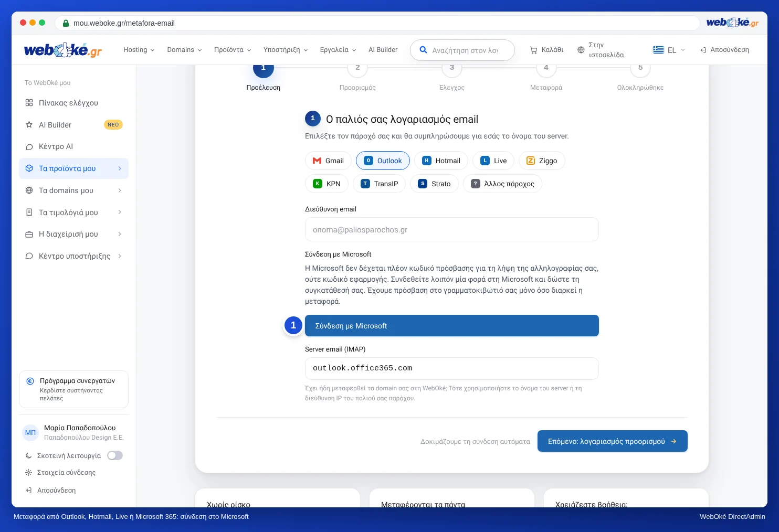Click the Greek flag icon

pos(658,50)
